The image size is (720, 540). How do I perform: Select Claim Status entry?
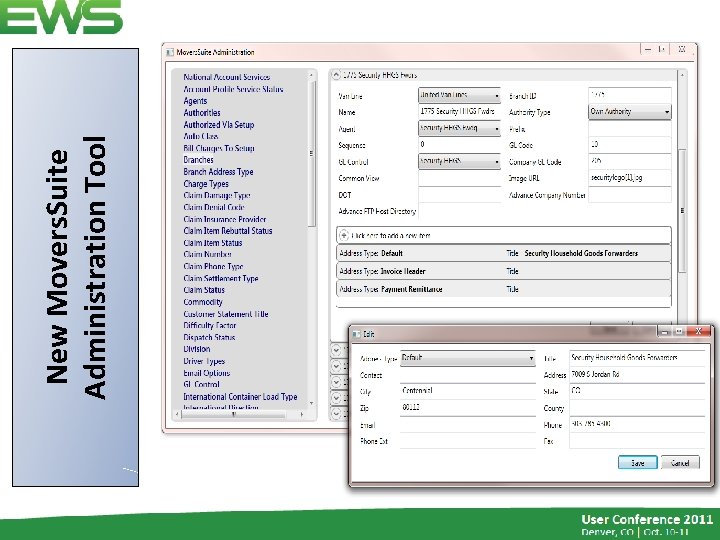point(204,290)
